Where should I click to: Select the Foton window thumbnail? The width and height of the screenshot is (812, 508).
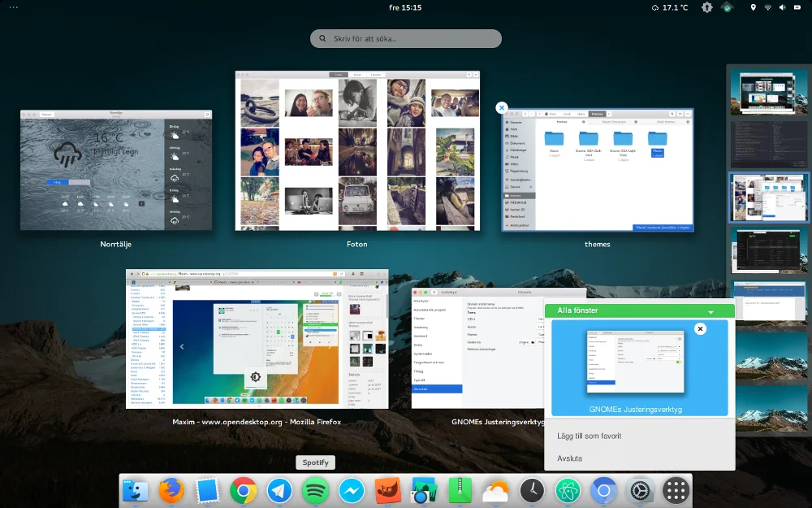(x=357, y=150)
